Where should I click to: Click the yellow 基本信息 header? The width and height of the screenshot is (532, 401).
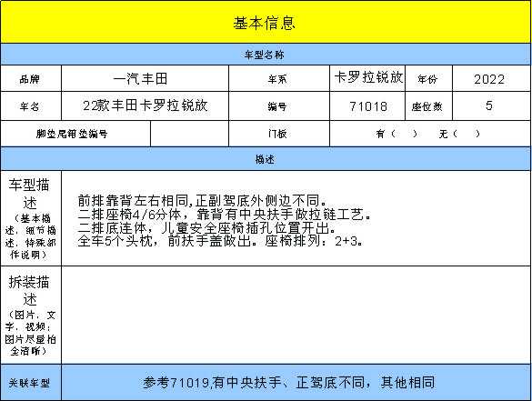click(266, 22)
